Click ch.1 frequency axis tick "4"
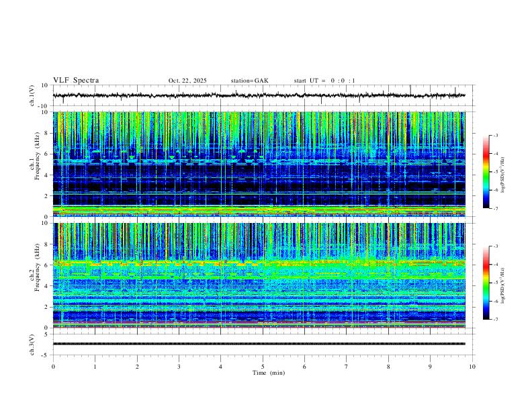 tap(46, 175)
